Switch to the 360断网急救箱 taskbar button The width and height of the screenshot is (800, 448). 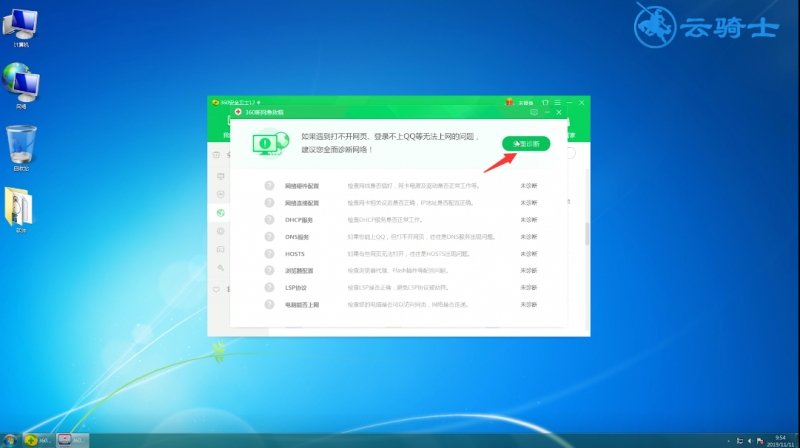[72, 440]
